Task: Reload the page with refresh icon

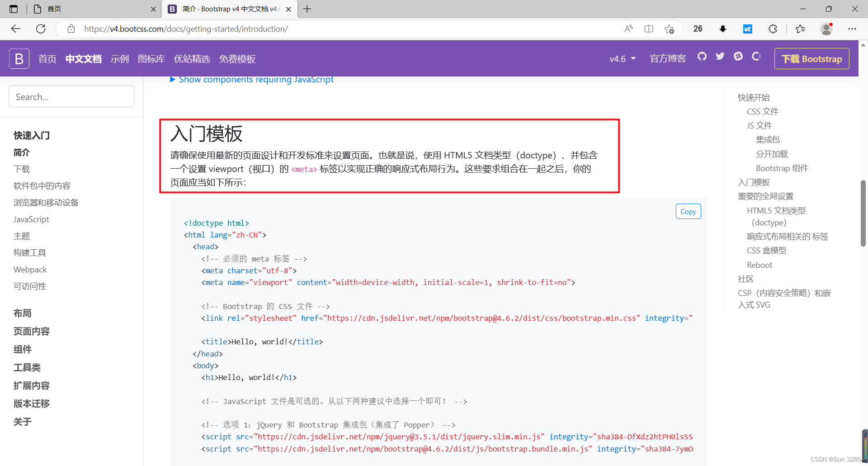Action: pyautogui.click(x=41, y=29)
